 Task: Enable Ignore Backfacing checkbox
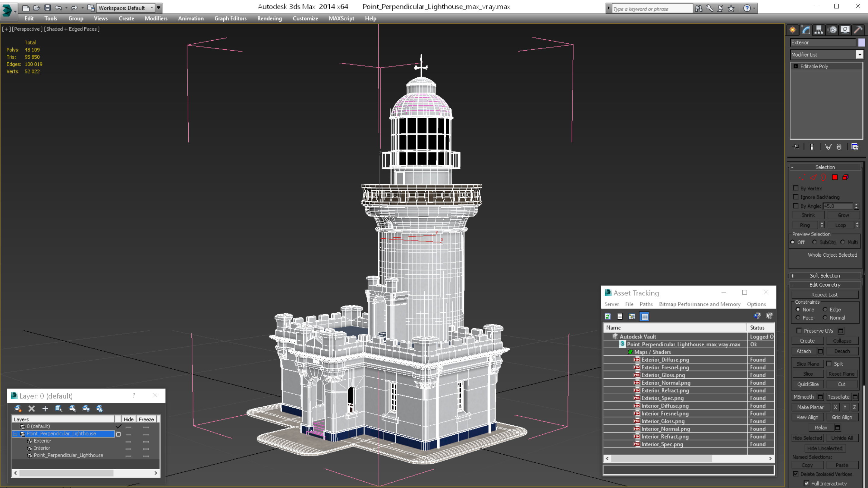(x=796, y=197)
